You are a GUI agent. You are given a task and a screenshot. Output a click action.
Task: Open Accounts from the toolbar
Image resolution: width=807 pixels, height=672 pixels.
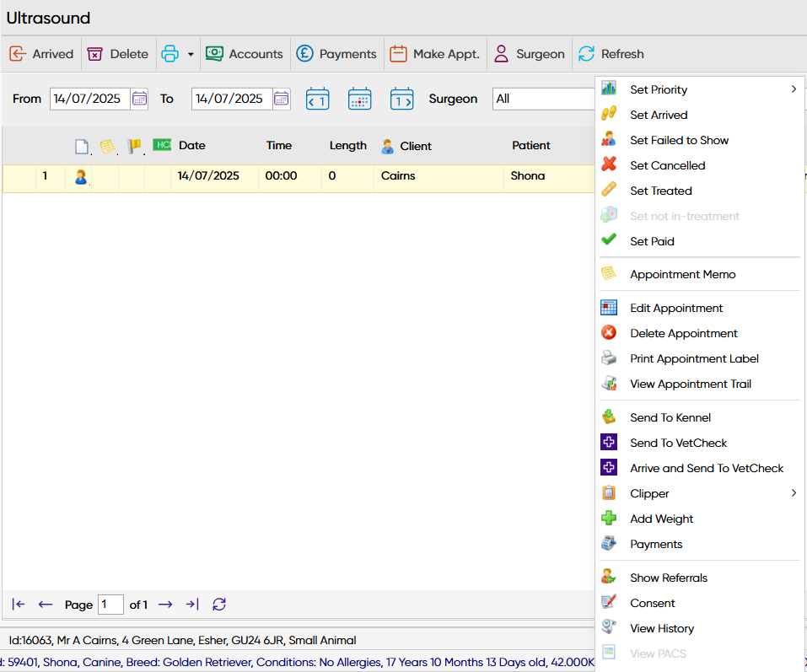(x=244, y=54)
